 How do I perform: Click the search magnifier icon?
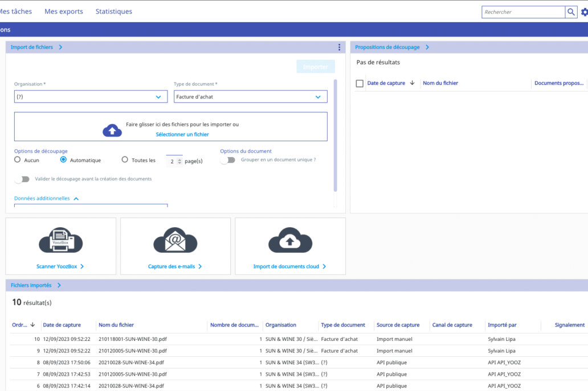(x=571, y=12)
